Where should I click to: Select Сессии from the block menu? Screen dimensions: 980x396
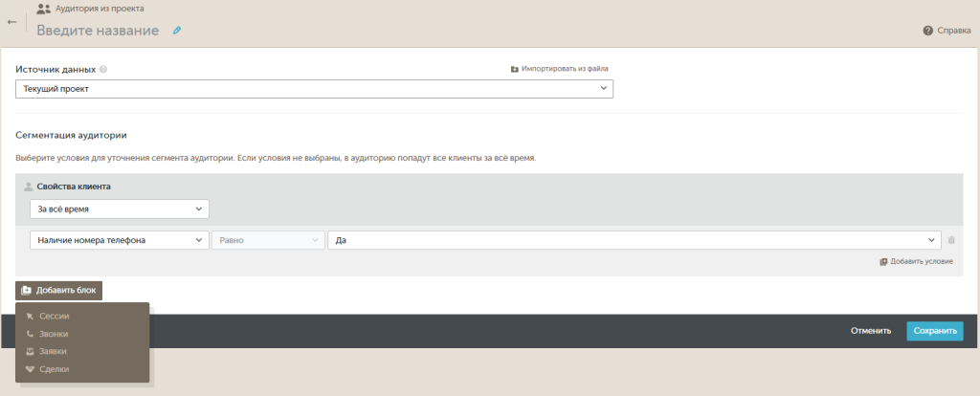pyautogui.click(x=55, y=316)
